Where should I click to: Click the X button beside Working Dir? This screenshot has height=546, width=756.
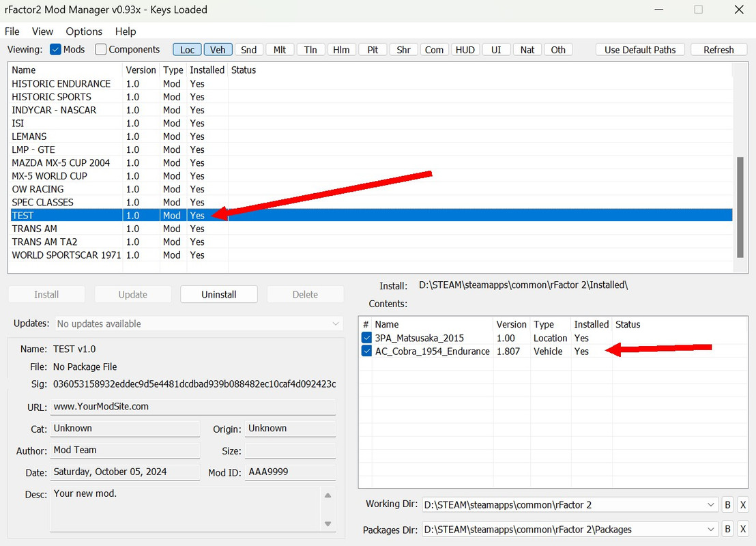tap(743, 505)
